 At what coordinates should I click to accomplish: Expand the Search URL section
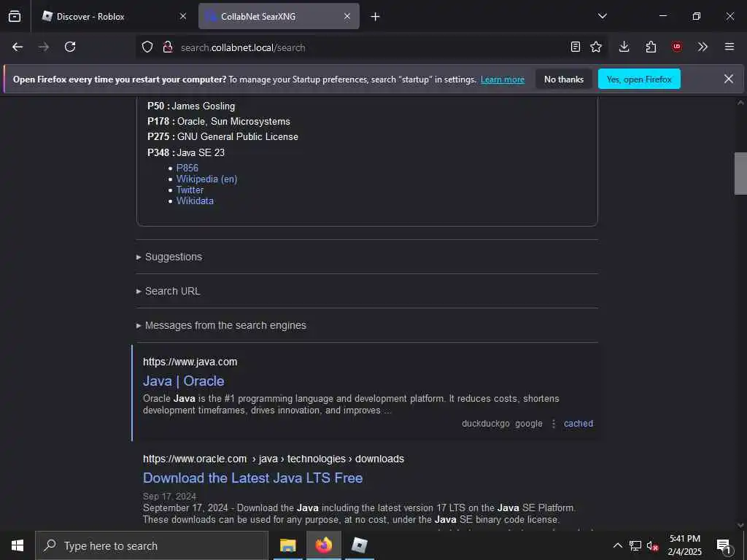(x=172, y=291)
